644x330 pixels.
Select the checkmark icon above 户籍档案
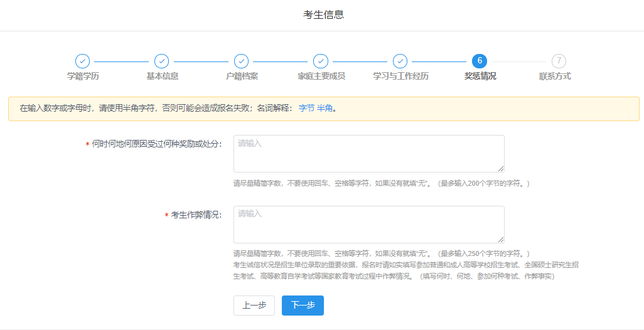pyautogui.click(x=241, y=61)
